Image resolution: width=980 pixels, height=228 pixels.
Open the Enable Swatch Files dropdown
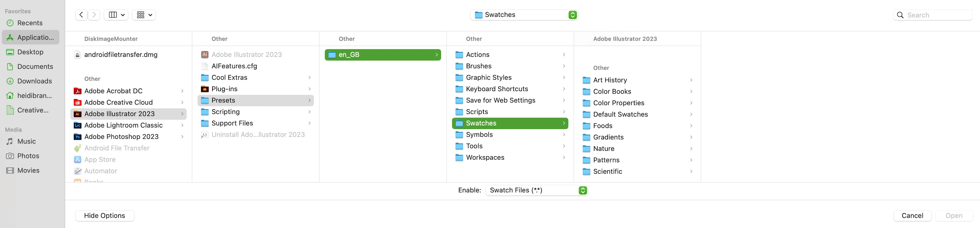[x=537, y=190]
